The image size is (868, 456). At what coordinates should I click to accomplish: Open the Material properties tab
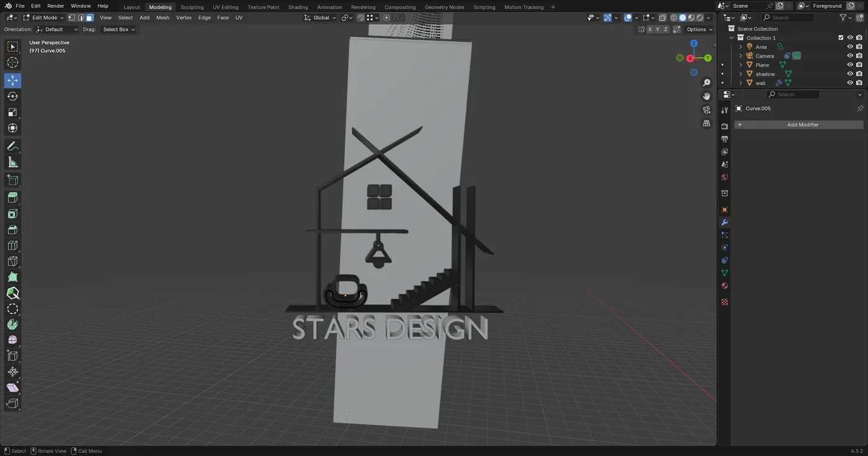pyautogui.click(x=724, y=286)
